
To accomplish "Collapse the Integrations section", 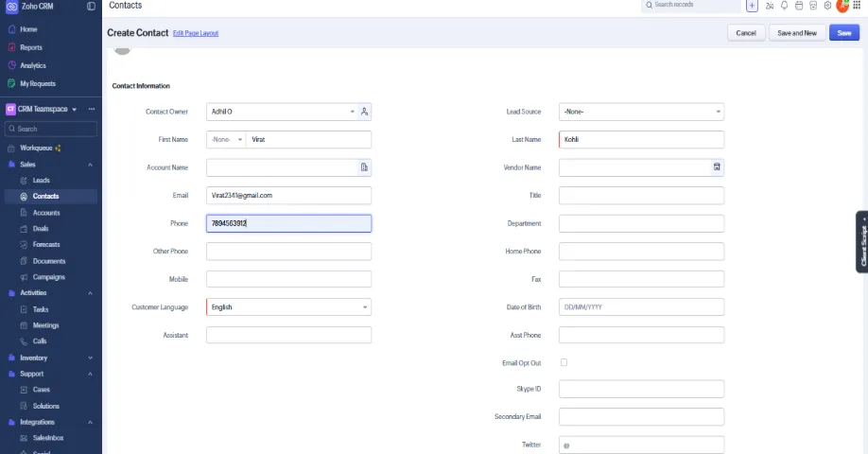I will [90, 423].
